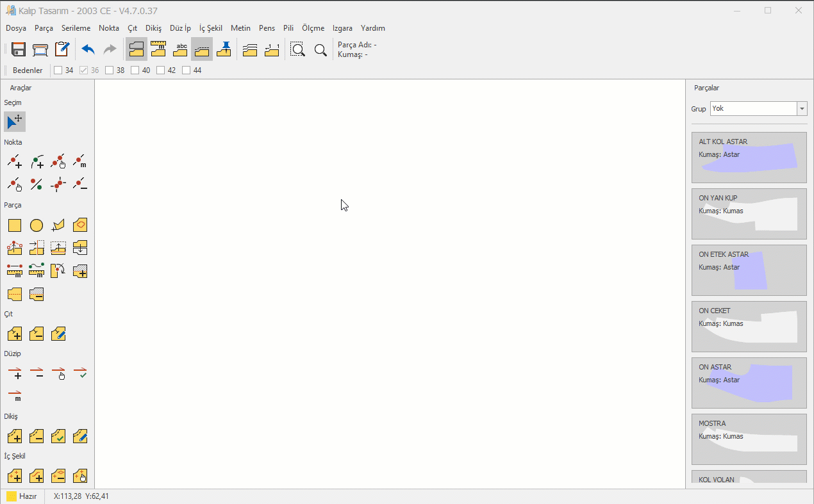Open the Ölçme menu
The image size is (814, 504).
pyautogui.click(x=313, y=28)
